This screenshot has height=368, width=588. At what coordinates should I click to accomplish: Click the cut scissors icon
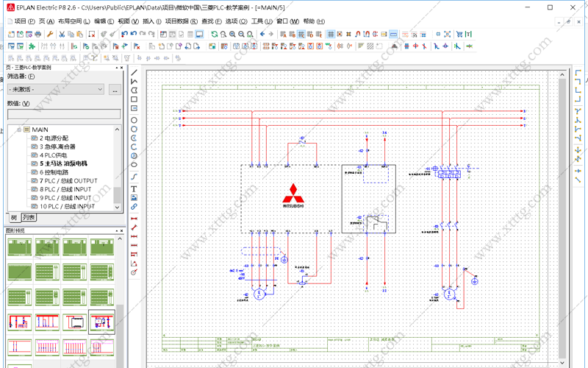tap(62, 34)
